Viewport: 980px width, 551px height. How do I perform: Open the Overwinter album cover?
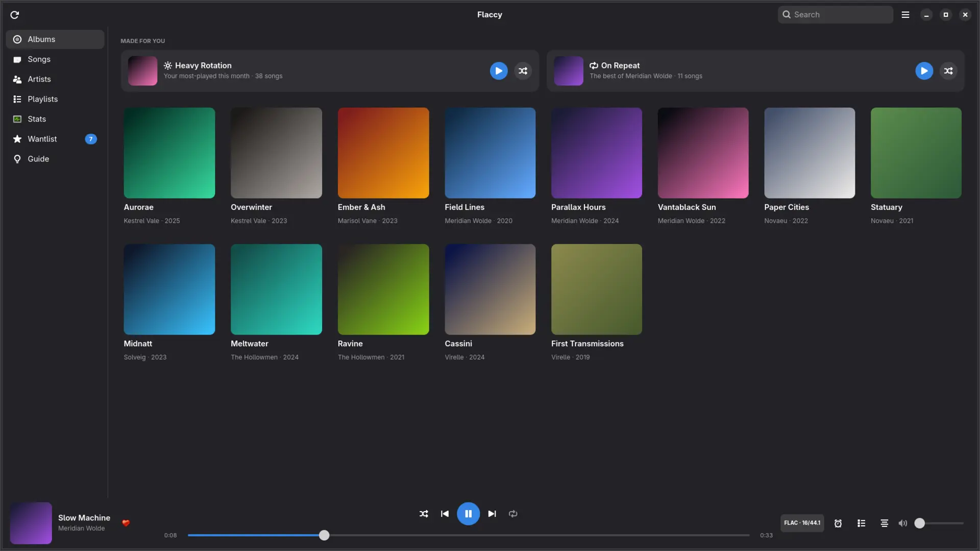click(276, 153)
